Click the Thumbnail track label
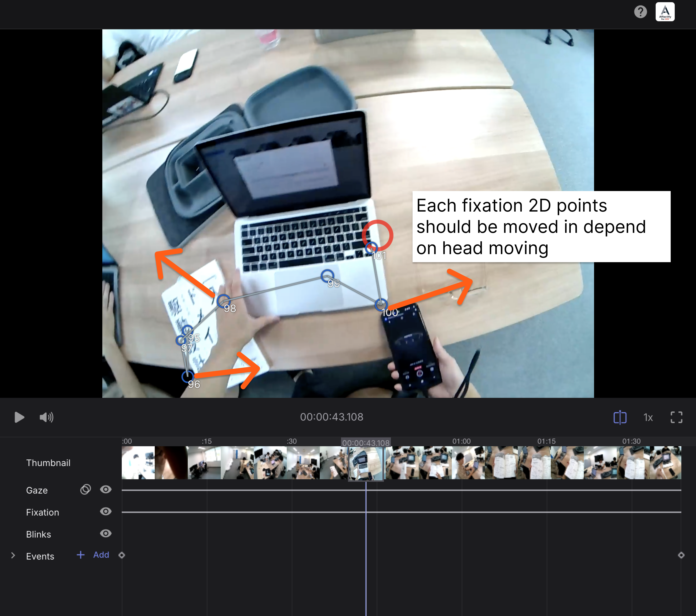The width and height of the screenshot is (696, 616). point(48,463)
